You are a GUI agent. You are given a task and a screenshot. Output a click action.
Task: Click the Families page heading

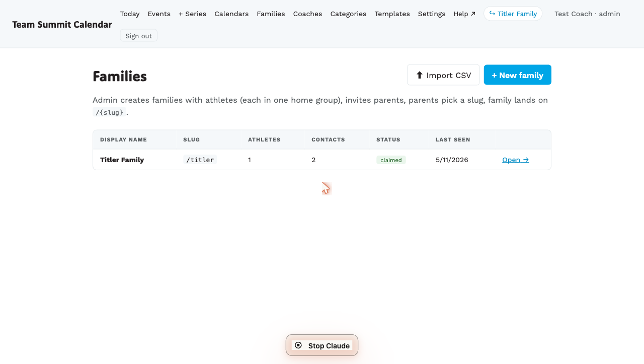click(120, 76)
